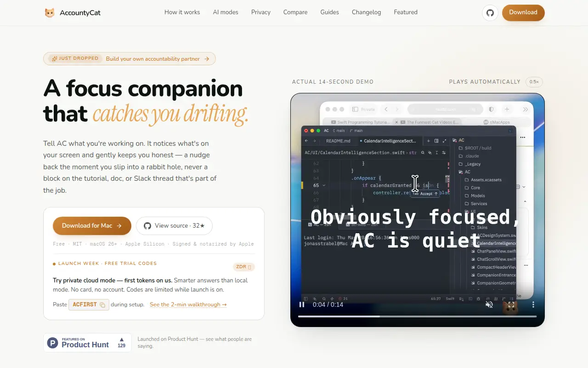The image size is (588, 368).
Task: Open the video's three-dot more options menu
Action: [533, 305]
